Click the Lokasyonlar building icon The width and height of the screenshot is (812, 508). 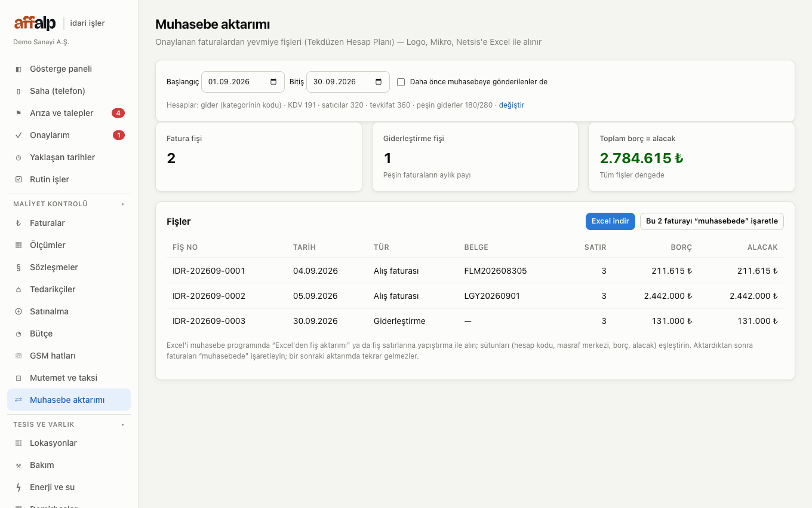click(x=19, y=443)
